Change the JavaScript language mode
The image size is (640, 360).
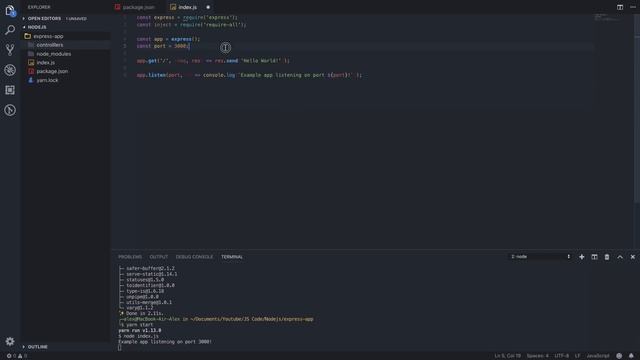(x=598, y=356)
